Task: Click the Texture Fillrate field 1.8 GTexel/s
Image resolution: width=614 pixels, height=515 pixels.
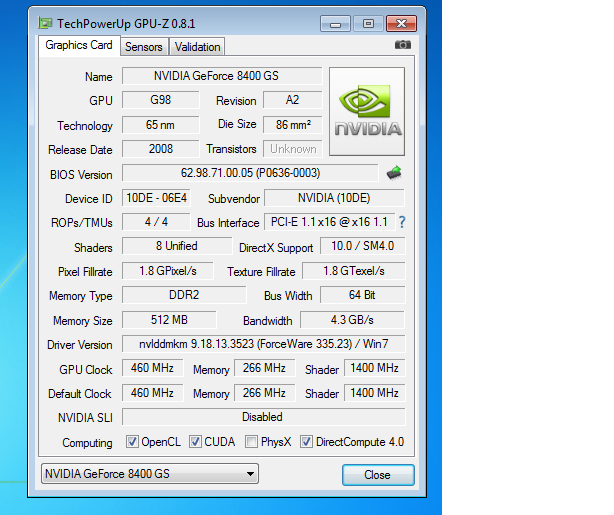Action: point(354,271)
